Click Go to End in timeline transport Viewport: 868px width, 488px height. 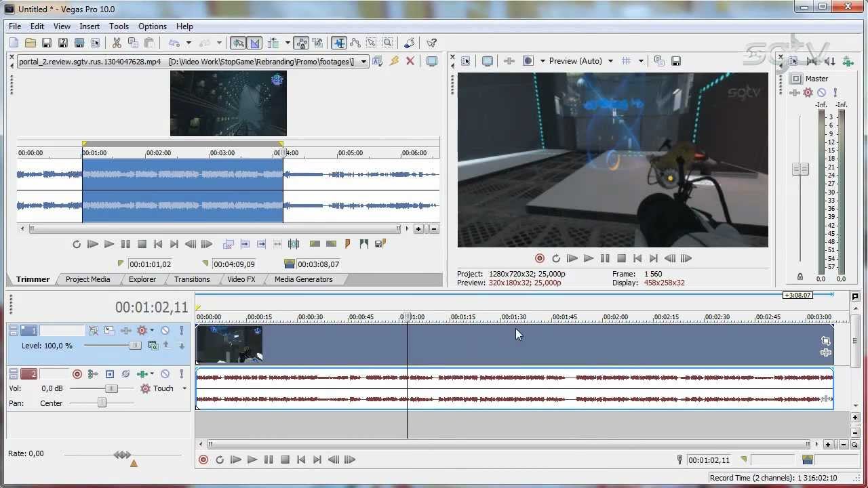[317, 460]
